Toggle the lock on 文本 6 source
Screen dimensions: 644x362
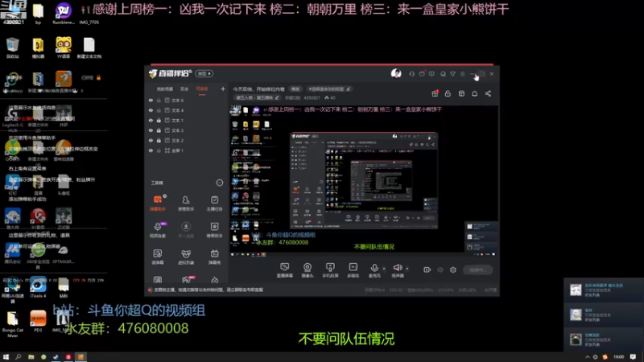click(x=159, y=100)
